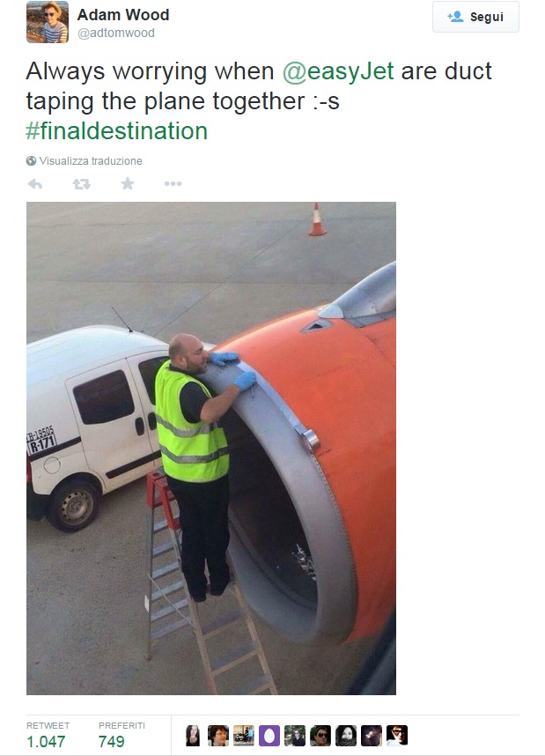Click the @adtomwood handle
The width and height of the screenshot is (545, 756).
(x=116, y=33)
